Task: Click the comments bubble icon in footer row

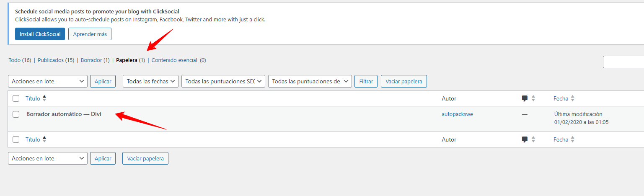Action: pos(525,140)
